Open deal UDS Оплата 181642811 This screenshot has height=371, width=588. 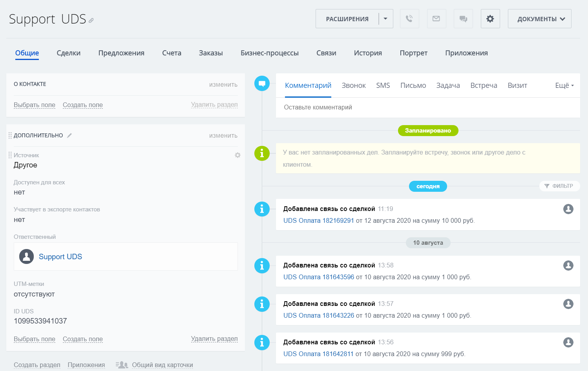tap(318, 354)
